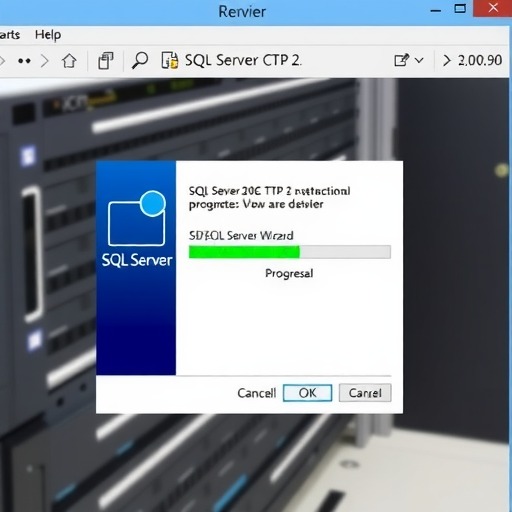Click the 'Canrel' button in the dialog
This screenshot has height=512, width=512.
click(x=365, y=393)
